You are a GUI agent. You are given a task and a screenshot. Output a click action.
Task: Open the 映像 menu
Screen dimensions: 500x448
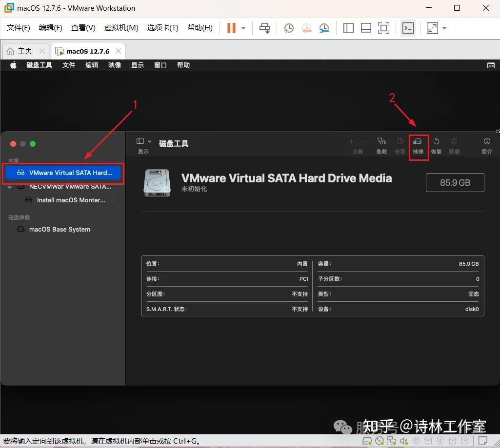tap(115, 65)
